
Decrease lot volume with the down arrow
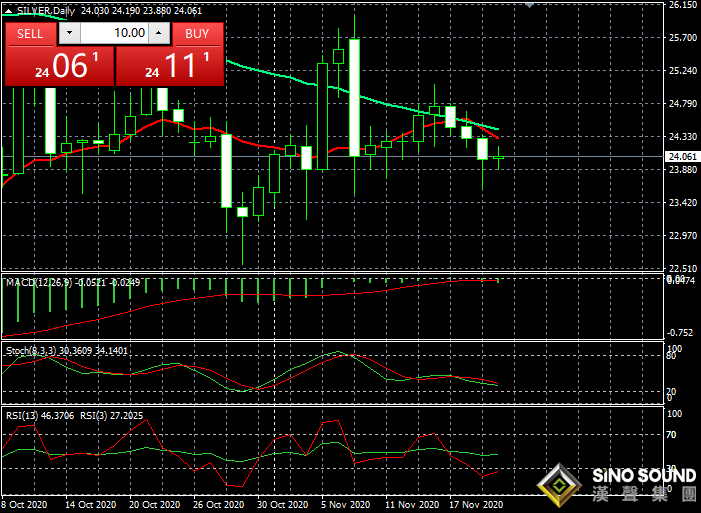click(x=68, y=33)
